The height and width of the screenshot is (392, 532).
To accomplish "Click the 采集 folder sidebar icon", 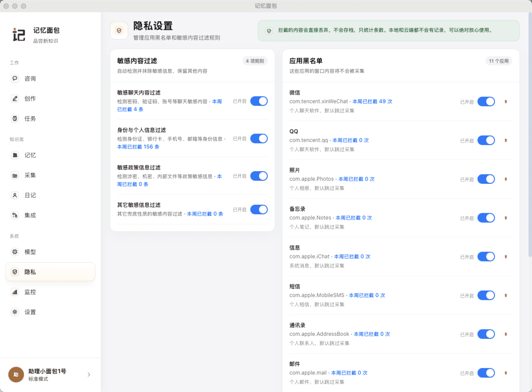I will click(x=15, y=175).
